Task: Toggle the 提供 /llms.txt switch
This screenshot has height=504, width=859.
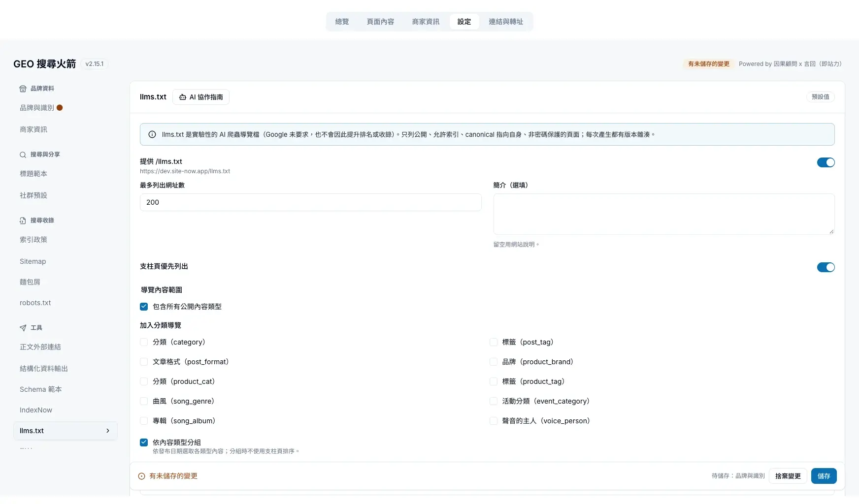Action: tap(826, 162)
